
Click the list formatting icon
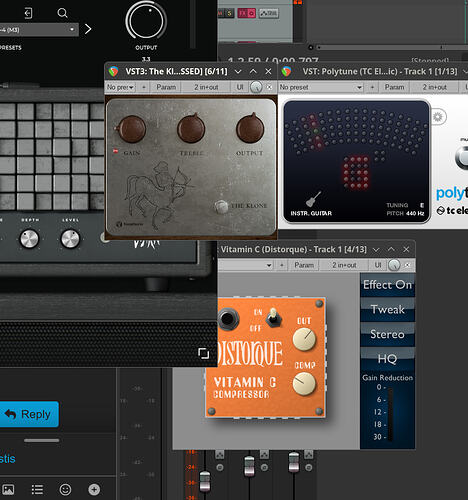point(37,489)
